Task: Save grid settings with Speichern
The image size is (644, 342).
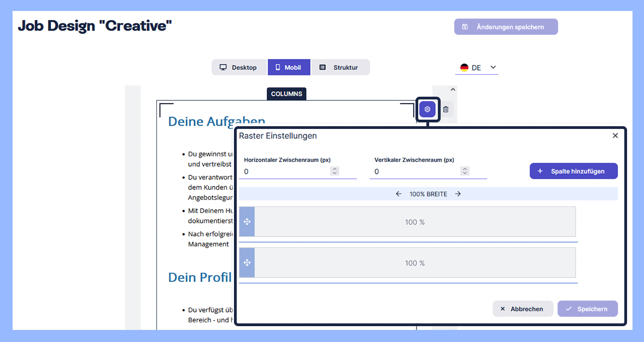Action: click(588, 308)
